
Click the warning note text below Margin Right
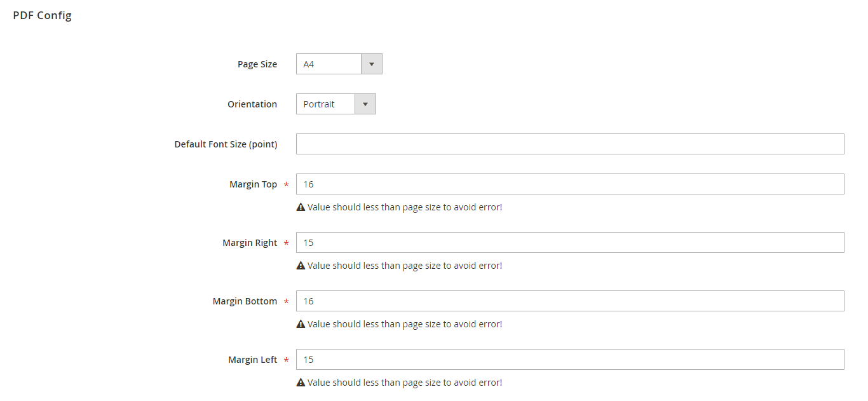click(x=405, y=266)
